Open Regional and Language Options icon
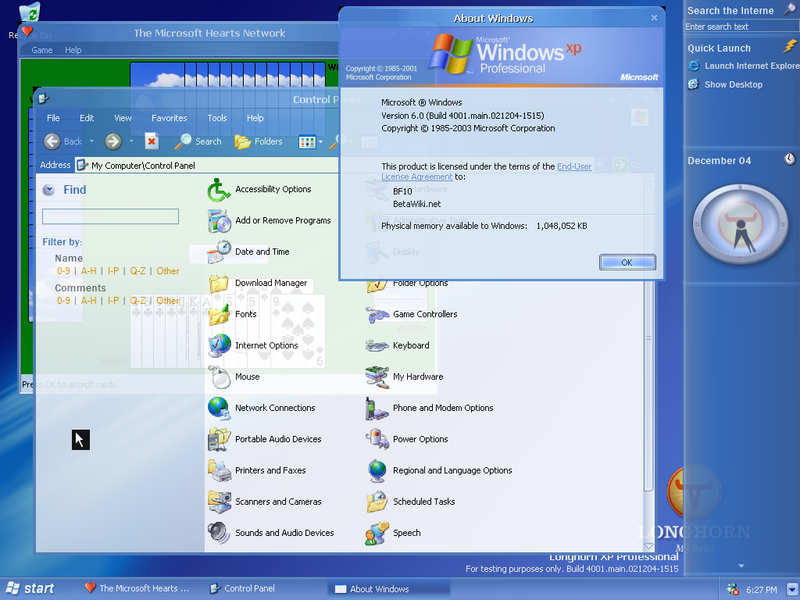This screenshot has width=800, height=600. click(x=377, y=470)
